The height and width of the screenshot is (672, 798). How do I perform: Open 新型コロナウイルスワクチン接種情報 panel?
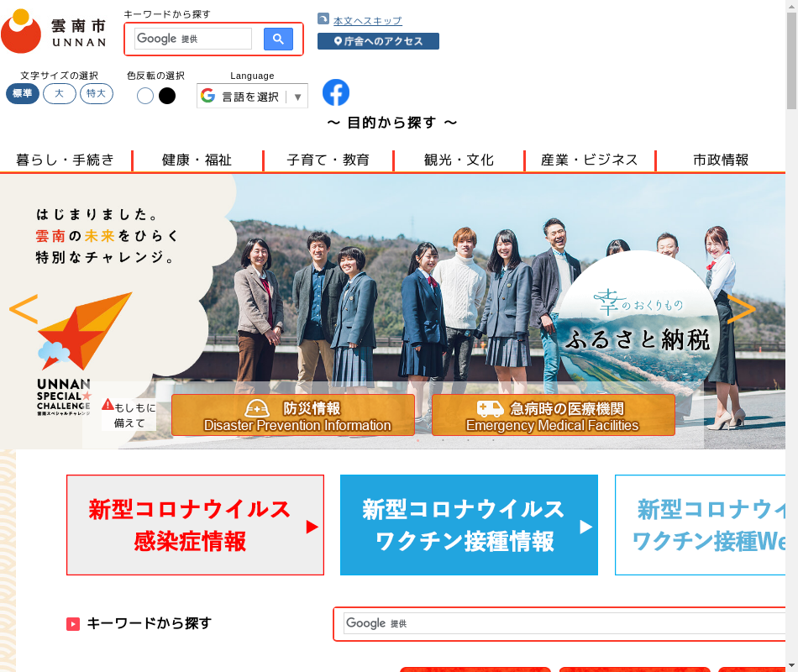click(x=469, y=525)
